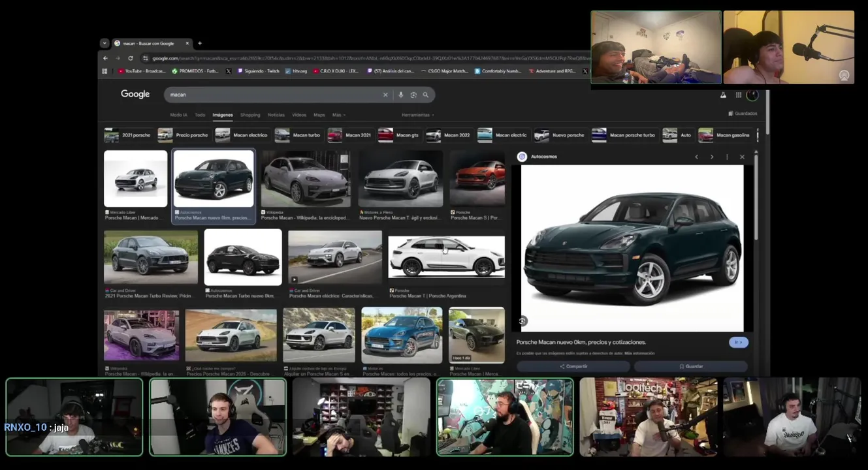Viewport: 868px width, 470px height.
Task: Reload the page
Action: pos(131,58)
